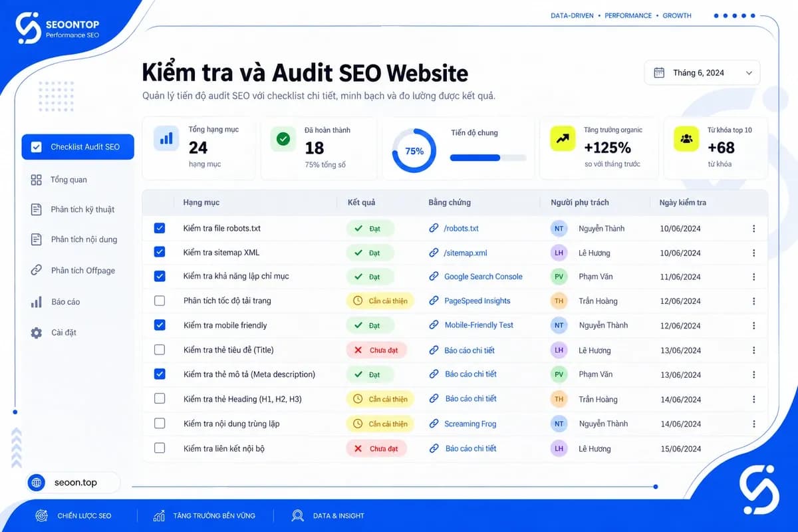The width and height of the screenshot is (798, 532).
Task: Click the Đã hoàn thành green check icon
Action: [283, 139]
